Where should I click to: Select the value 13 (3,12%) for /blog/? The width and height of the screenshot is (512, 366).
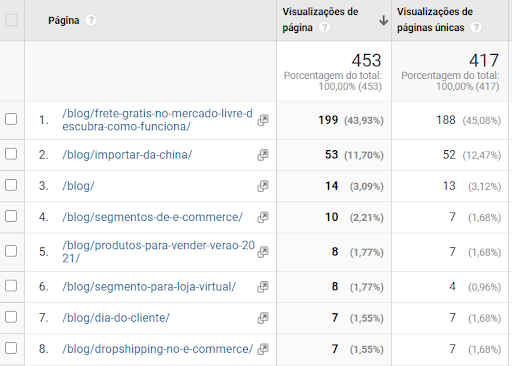point(472,186)
